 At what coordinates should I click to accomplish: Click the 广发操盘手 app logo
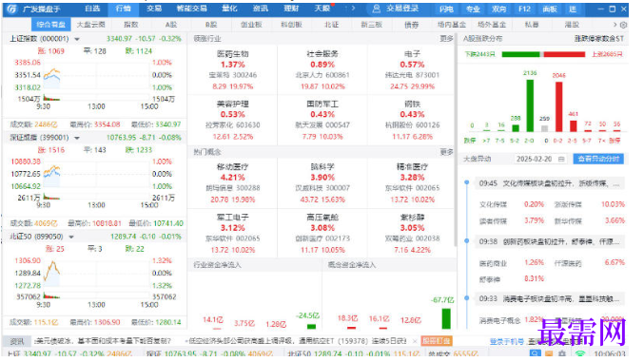12,9
